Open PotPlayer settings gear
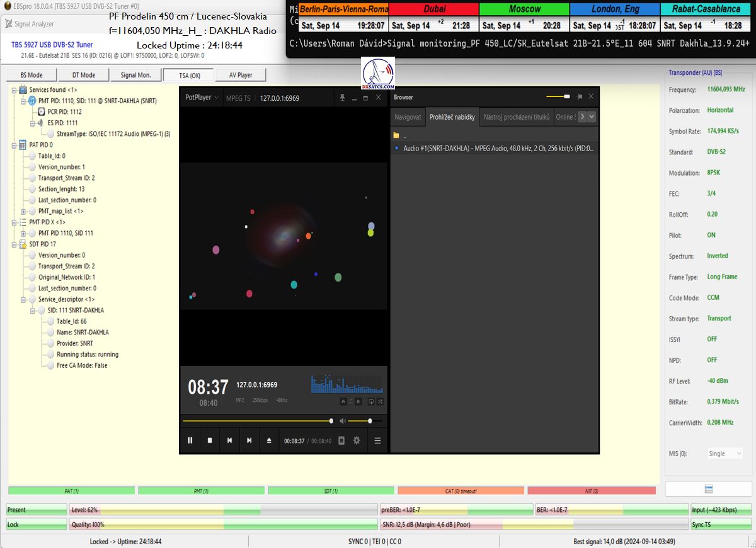The height and width of the screenshot is (548, 756). click(x=357, y=440)
